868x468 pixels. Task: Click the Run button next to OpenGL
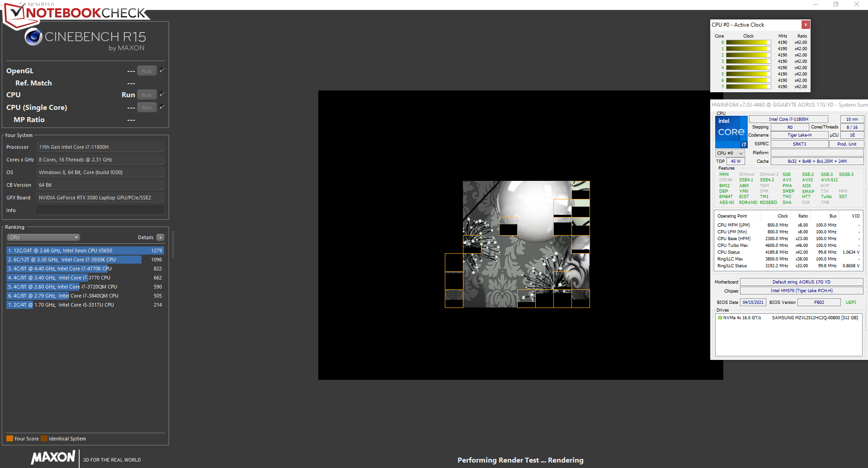point(147,71)
